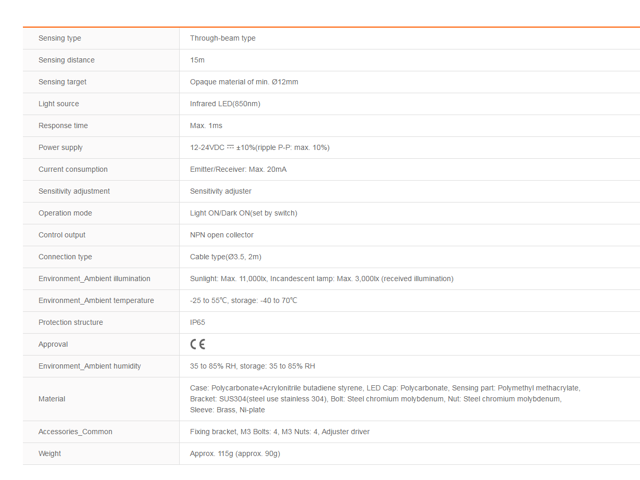Click the 15m sensing distance value

coord(197,60)
